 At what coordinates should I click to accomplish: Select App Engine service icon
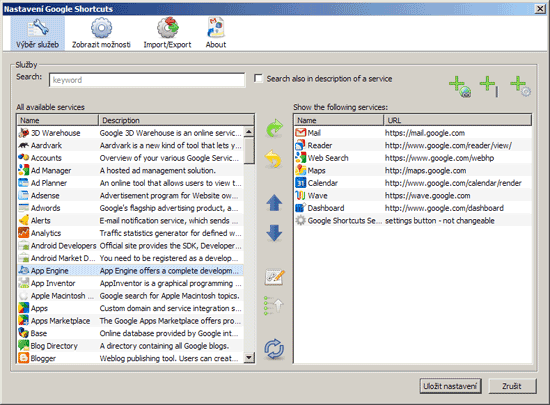24,270
